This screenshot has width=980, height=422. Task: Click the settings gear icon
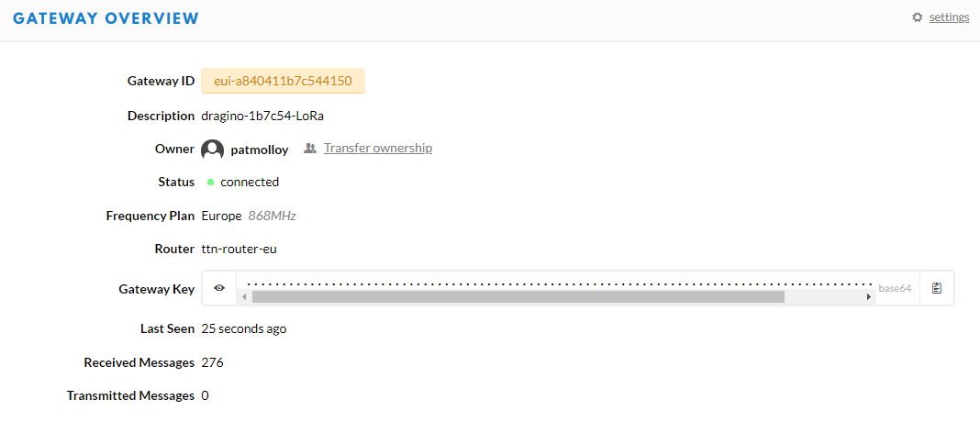(x=917, y=17)
